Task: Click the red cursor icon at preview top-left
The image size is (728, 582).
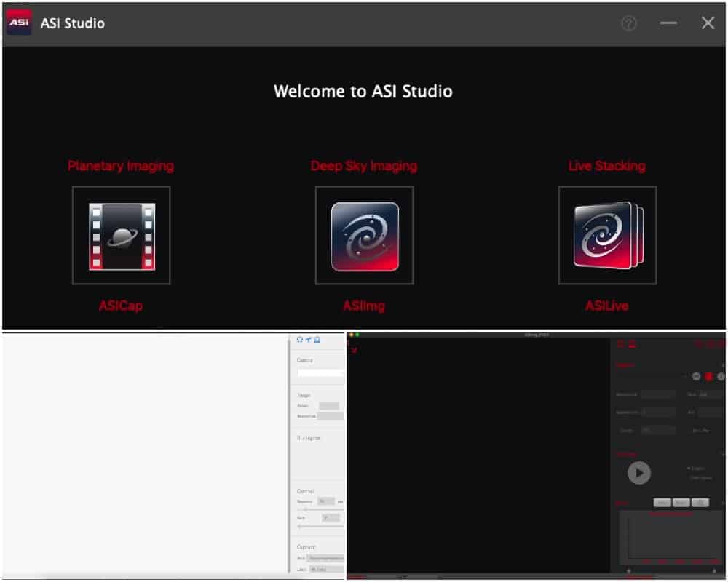Action: tap(354, 350)
